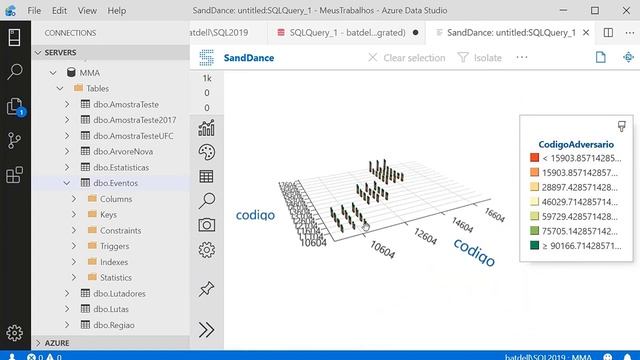
Task: Expand the Columns folder
Action: click(x=74, y=199)
